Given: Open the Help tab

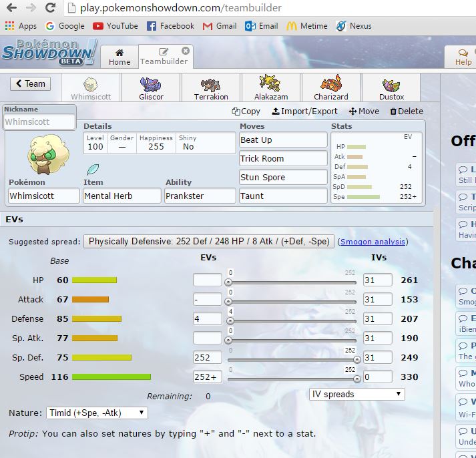Looking at the screenshot, I should pyautogui.click(x=463, y=57).
